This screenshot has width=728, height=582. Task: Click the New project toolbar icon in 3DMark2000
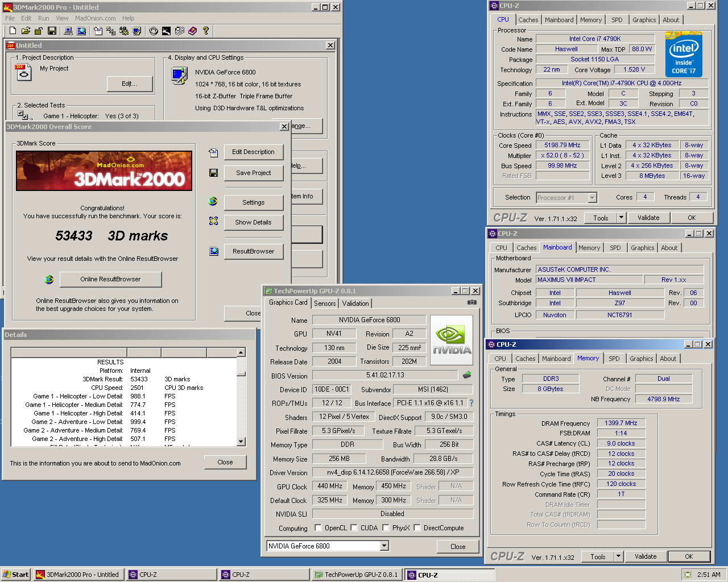coord(13,31)
